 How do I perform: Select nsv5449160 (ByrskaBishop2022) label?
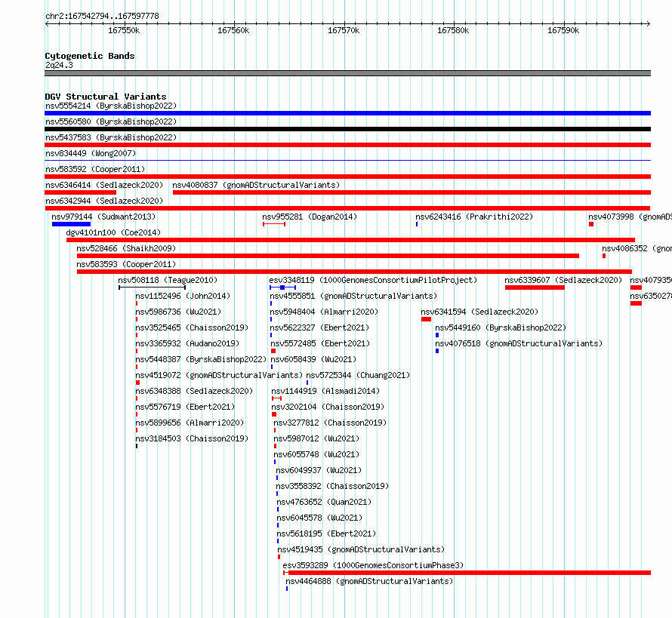(x=501, y=327)
